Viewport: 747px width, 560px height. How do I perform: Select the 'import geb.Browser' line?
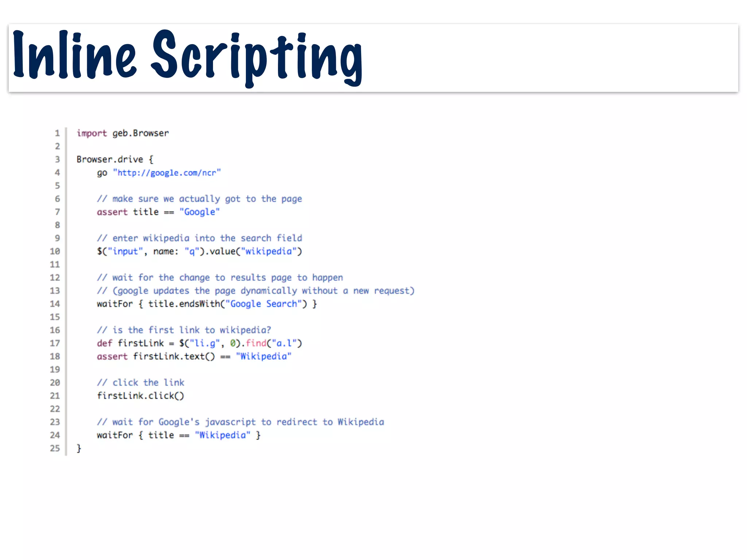click(123, 133)
